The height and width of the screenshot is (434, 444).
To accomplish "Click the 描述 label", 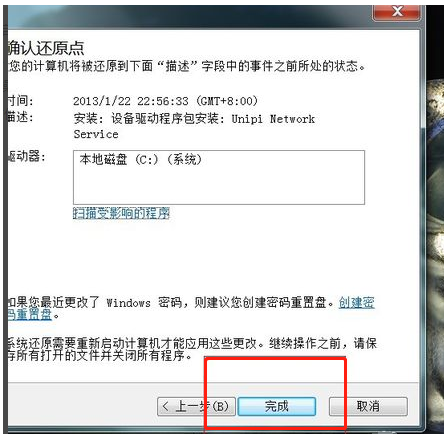I will [x=20, y=117].
